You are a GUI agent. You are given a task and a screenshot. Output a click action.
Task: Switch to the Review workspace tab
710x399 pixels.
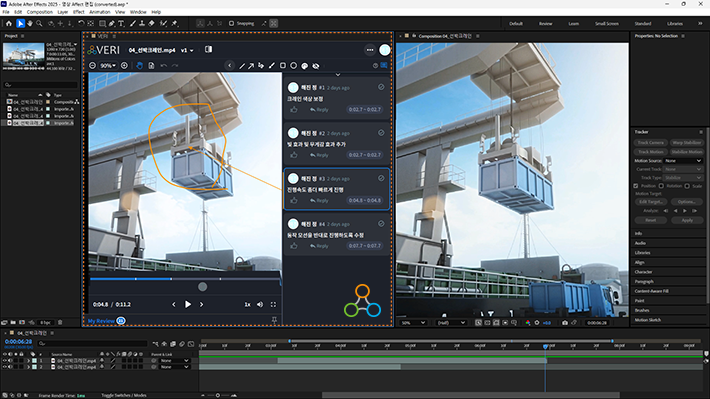pyautogui.click(x=545, y=24)
